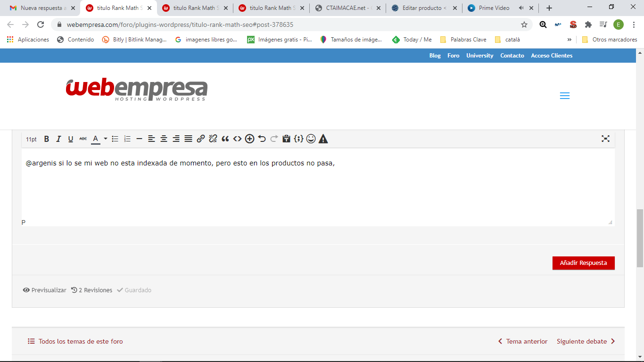Viewport: 644px width, 362px height.
Task: Click the circled plus icon in editor toolbar
Action: click(250, 139)
